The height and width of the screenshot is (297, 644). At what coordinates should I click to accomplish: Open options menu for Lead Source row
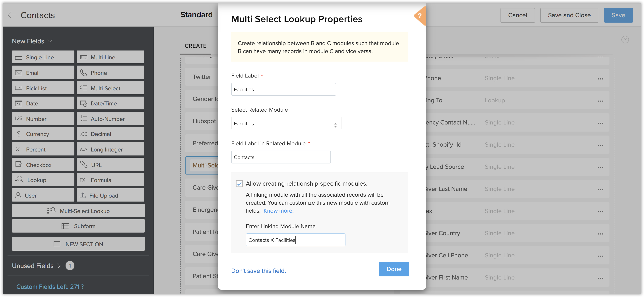[600, 167]
